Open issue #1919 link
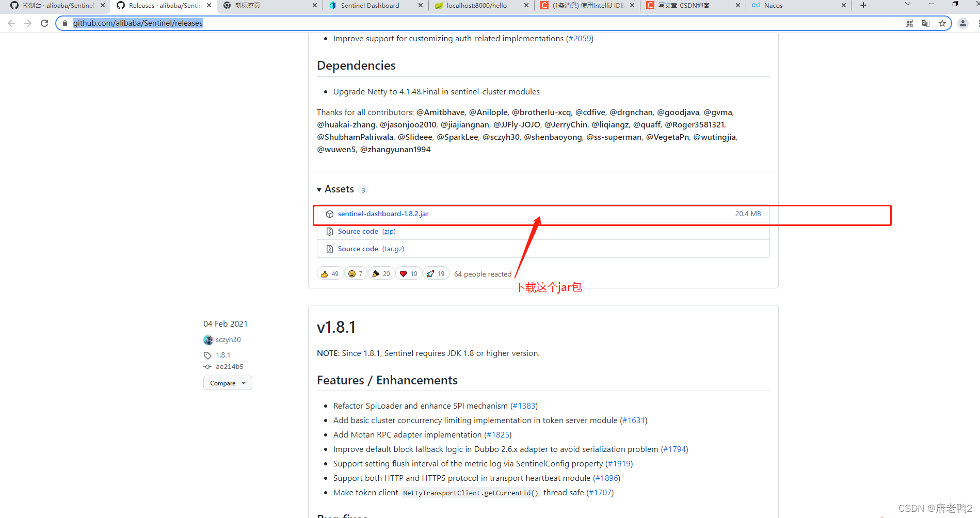The image size is (980, 518). 619,464
